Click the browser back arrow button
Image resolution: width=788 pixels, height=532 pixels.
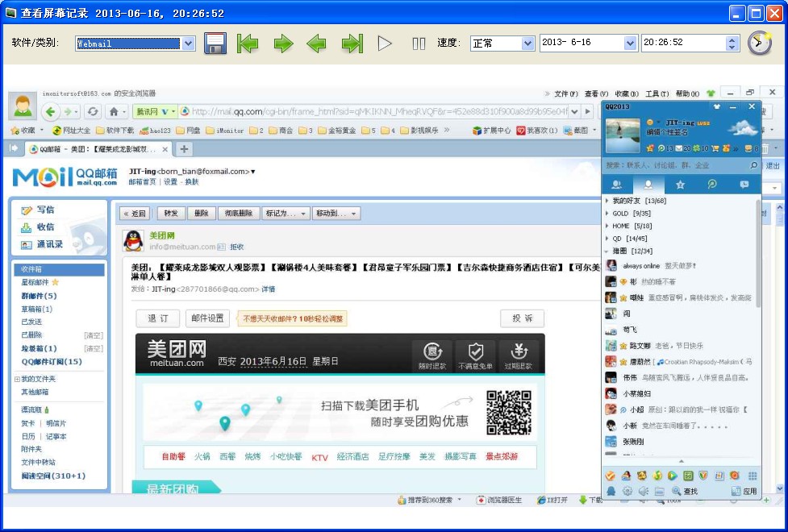click(x=50, y=111)
